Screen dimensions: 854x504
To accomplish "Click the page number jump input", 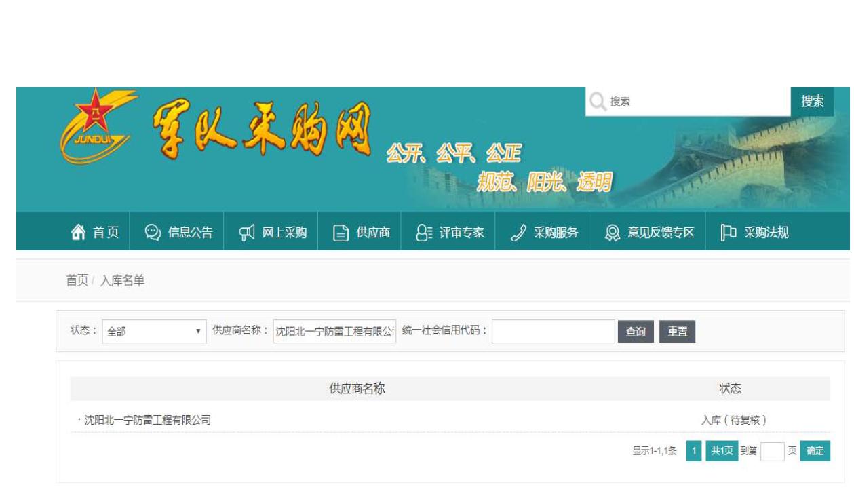I will point(772,451).
